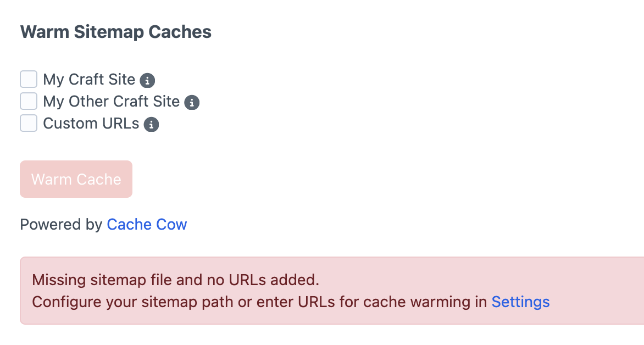Click the "Powered by" text
Viewport: 644px width, 345px height.
[x=61, y=224]
